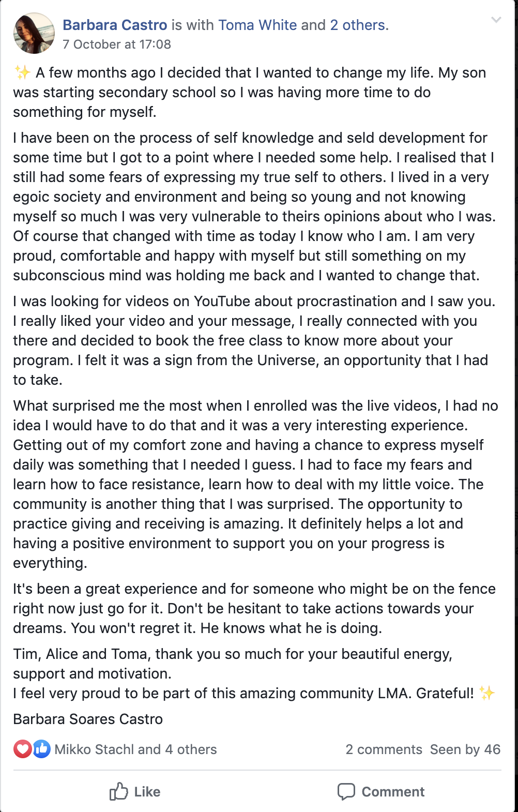This screenshot has width=518, height=812.
Task: Click the Comment speech bubble icon
Action: click(346, 792)
